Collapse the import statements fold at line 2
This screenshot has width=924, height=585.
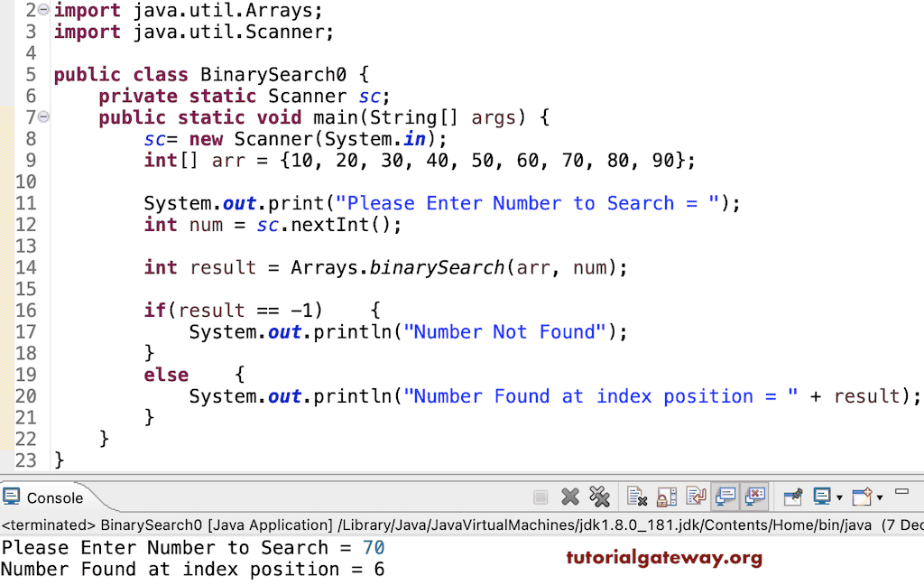click(42, 10)
